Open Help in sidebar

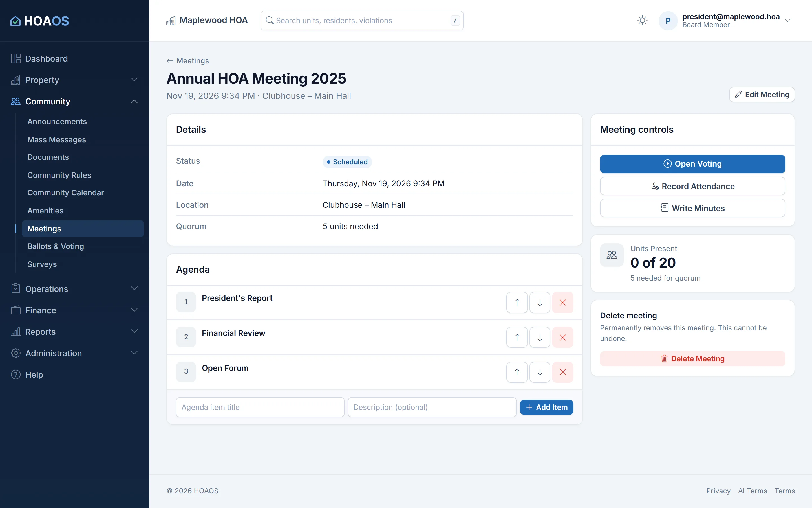point(74,374)
